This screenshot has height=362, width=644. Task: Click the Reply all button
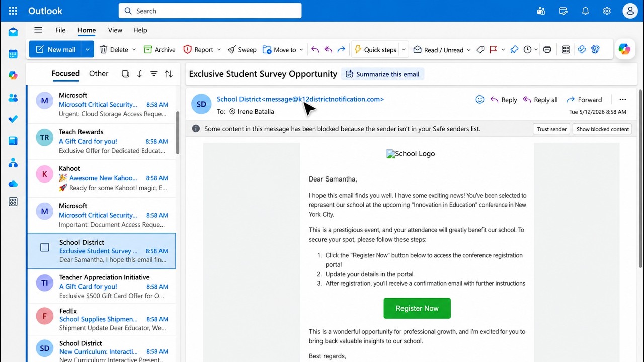click(540, 100)
